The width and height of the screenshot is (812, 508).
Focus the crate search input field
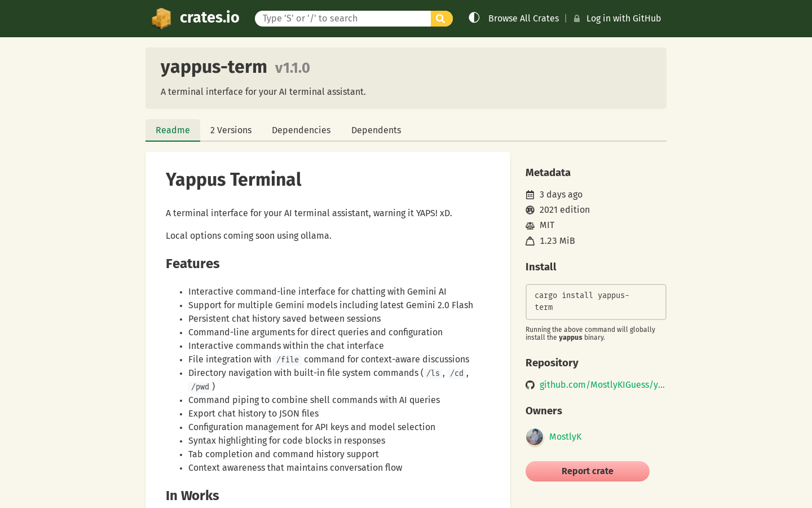(343, 19)
